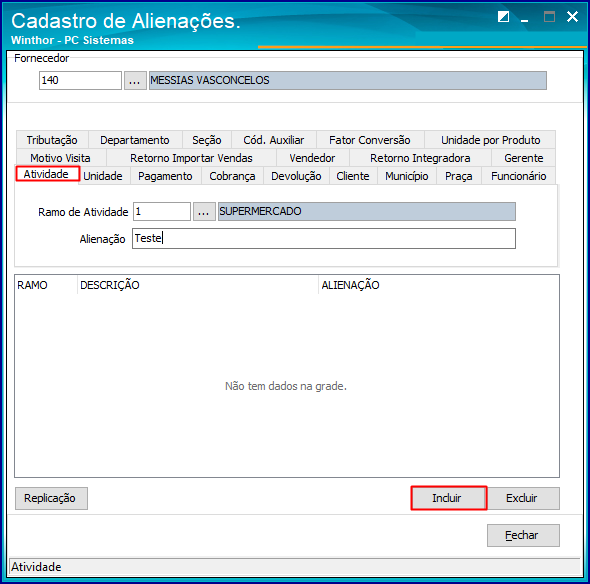Go to the Fator Conversão tab
The image size is (590, 584).
coord(370,140)
